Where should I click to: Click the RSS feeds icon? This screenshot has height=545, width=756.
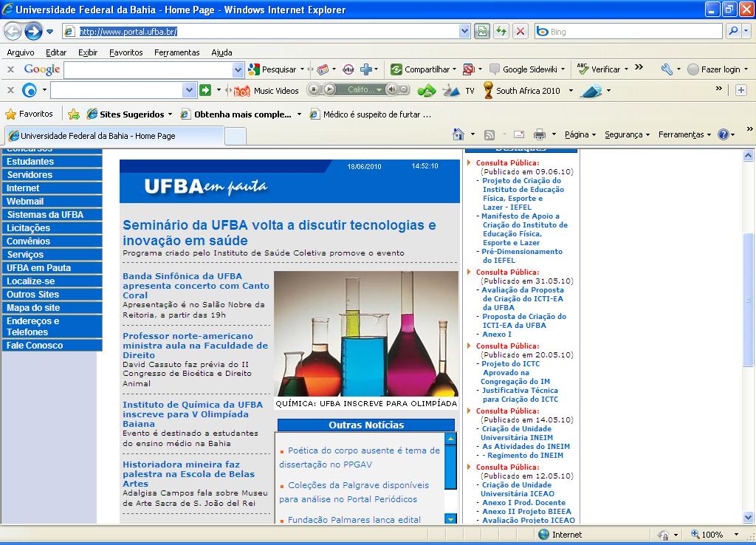(489, 135)
